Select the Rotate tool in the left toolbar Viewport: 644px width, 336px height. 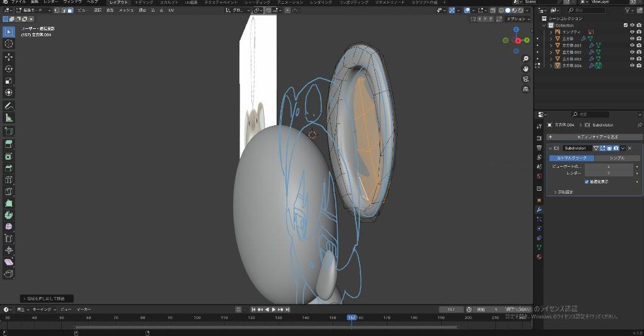9,69
